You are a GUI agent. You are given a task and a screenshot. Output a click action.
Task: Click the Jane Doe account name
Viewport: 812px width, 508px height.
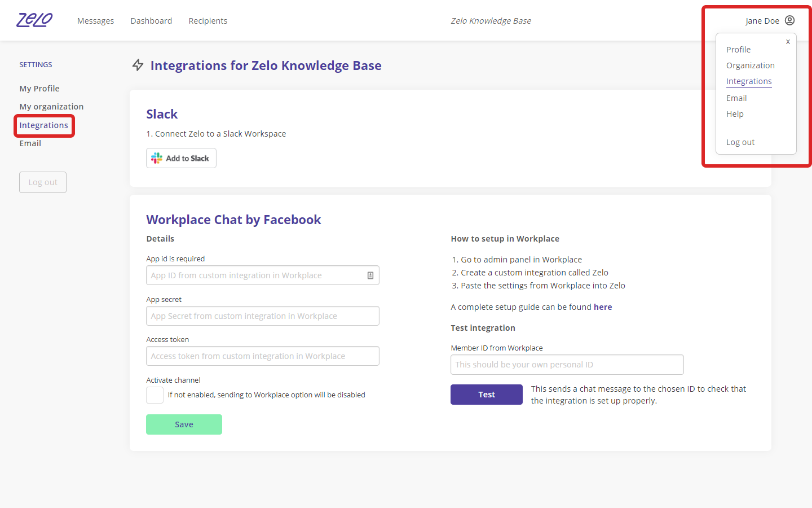tap(762, 21)
